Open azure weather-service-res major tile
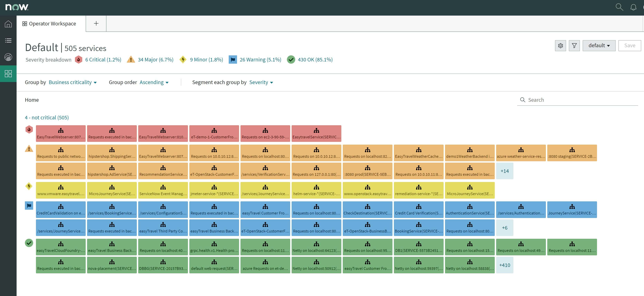This screenshot has height=296, width=644. click(x=521, y=153)
